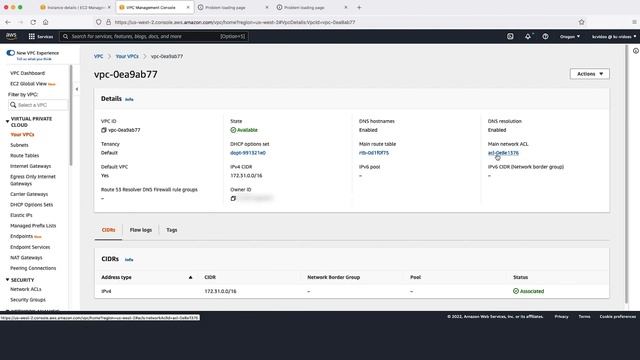
Task: Open NAT Gateways in sidebar
Action: pyautogui.click(x=26, y=258)
